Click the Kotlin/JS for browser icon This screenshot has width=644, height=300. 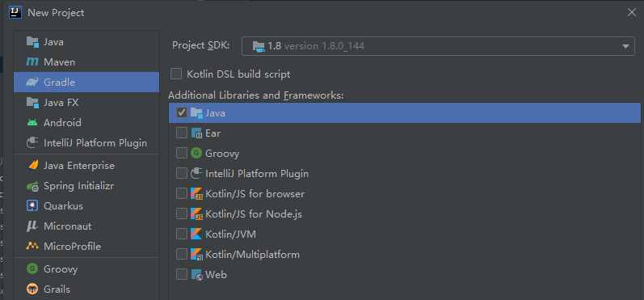[x=196, y=193]
